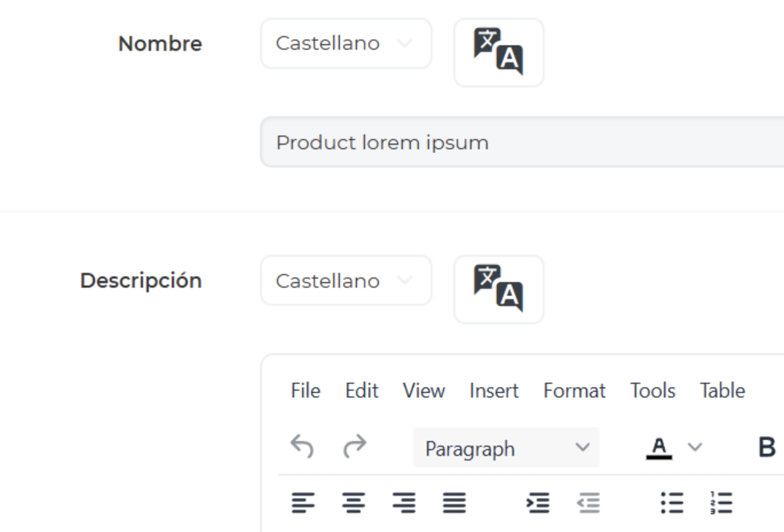The height and width of the screenshot is (532, 784).
Task: Justify the text
Action: pyautogui.click(x=454, y=503)
